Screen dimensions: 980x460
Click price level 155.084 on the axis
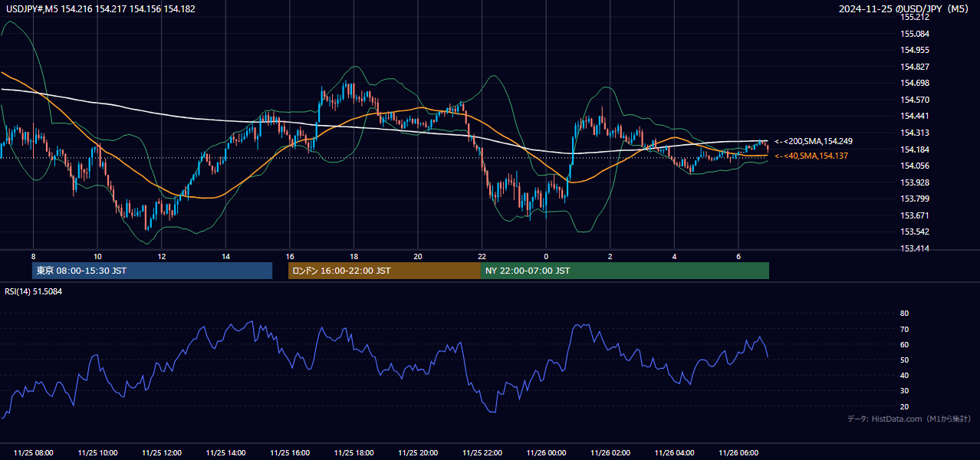tap(915, 34)
